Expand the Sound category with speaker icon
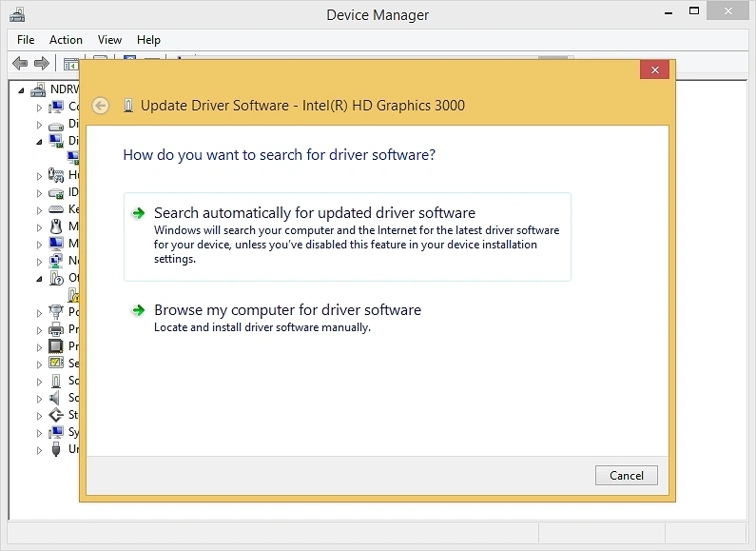 point(39,399)
